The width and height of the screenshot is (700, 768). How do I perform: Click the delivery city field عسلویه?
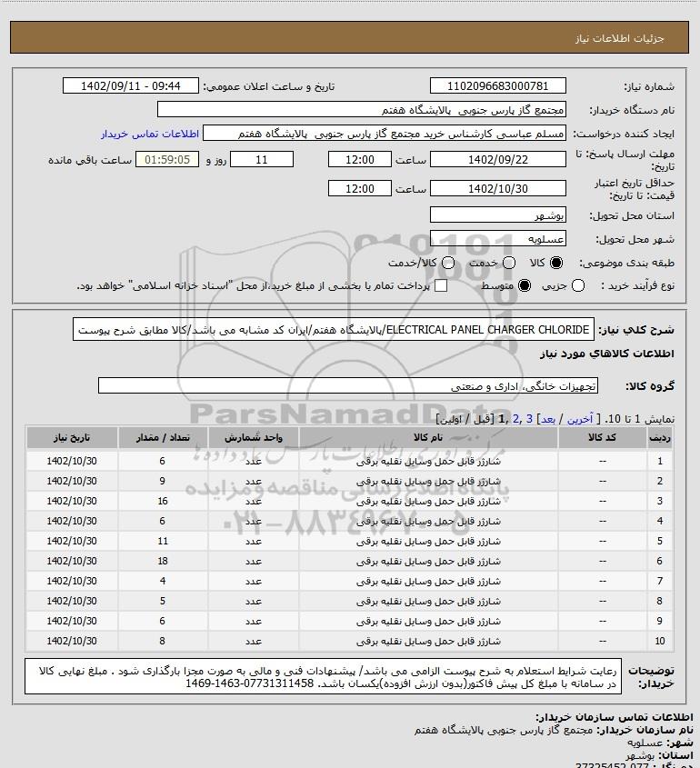point(497,238)
